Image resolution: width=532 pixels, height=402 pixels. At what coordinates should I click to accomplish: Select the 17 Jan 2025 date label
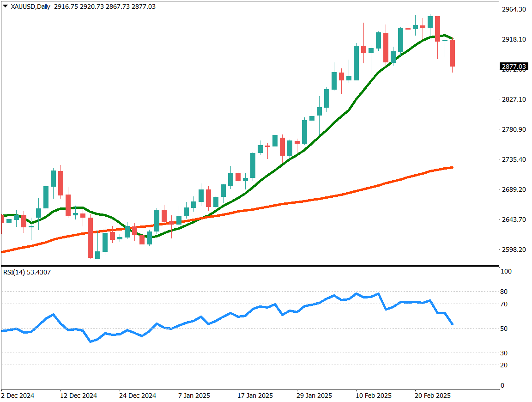point(255,396)
